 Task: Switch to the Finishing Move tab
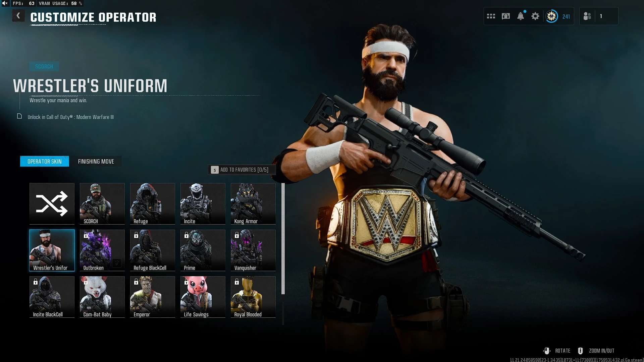point(96,161)
